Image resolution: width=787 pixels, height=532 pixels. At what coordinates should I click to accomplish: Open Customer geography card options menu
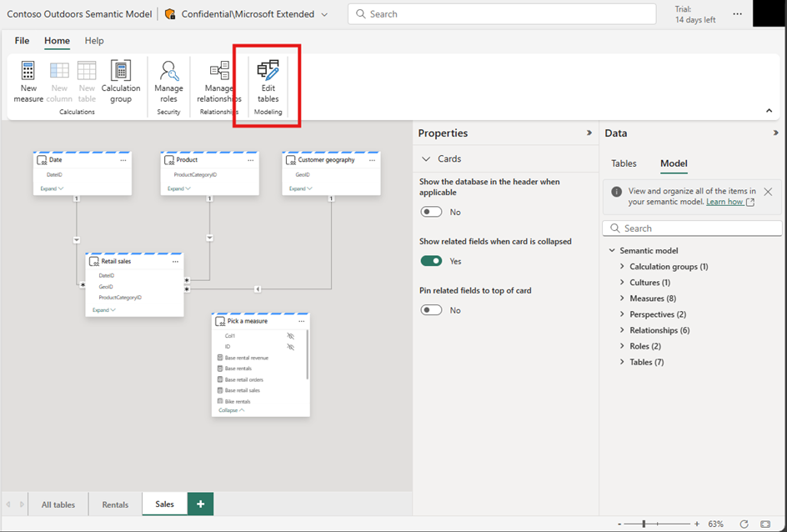(x=372, y=160)
